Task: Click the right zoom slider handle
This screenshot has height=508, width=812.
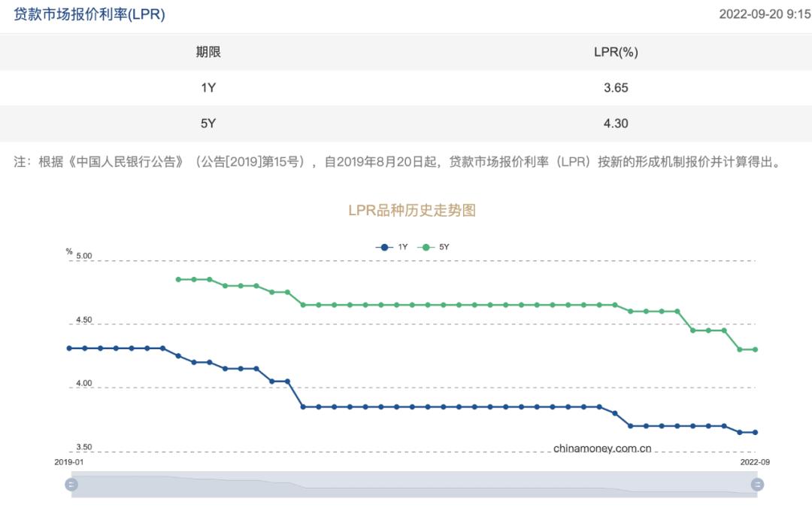Action: [757, 485]
